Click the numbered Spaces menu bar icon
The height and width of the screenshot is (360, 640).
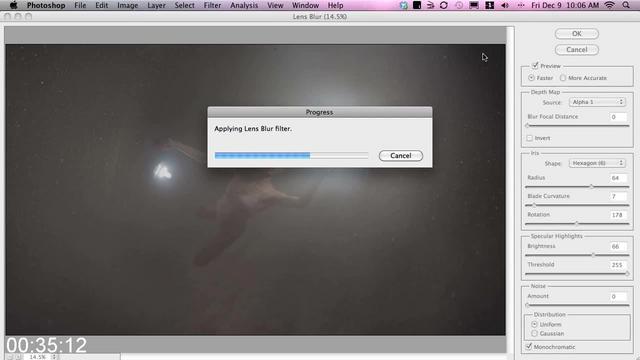(489, 5)
